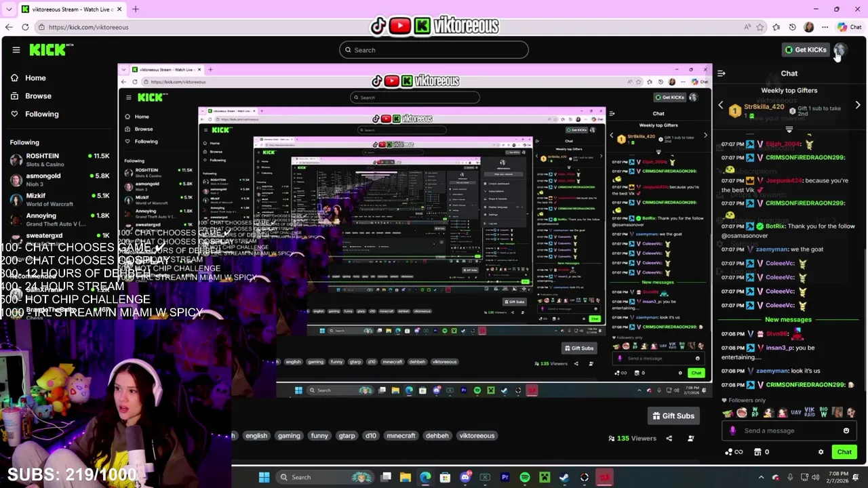
Task: Select the viktoreeous Stream browser tab
Action: [x=71, y=9]
